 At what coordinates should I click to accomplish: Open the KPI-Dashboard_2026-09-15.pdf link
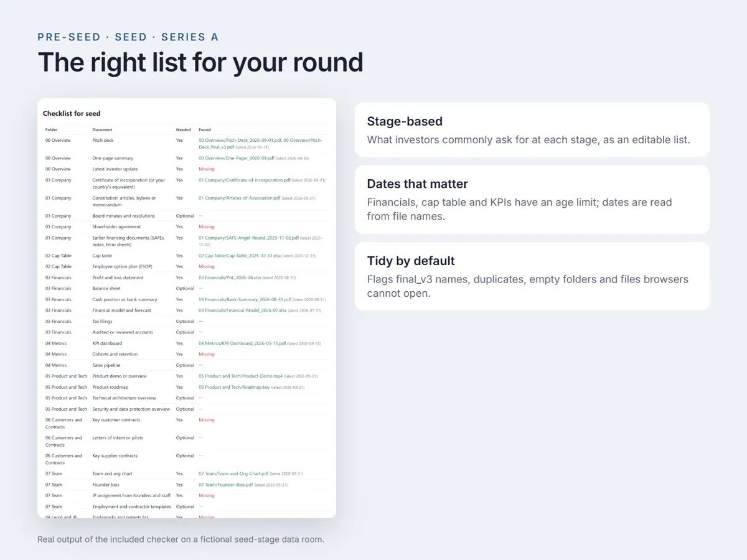[x=242, y=343]
